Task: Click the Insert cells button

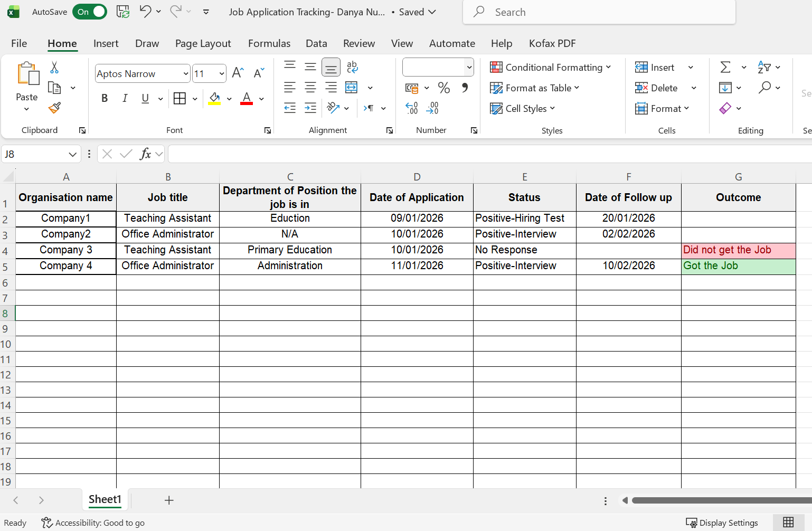Action: [x=655, y=67]
